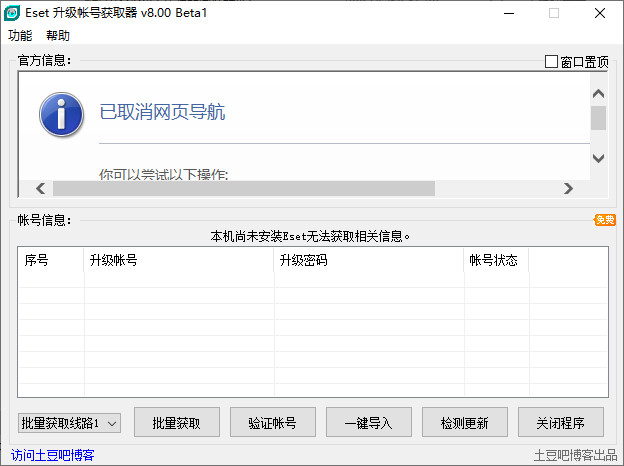Click the 升级帐号 column header
This screenshot has width=624, height=466.
(179, 260)
